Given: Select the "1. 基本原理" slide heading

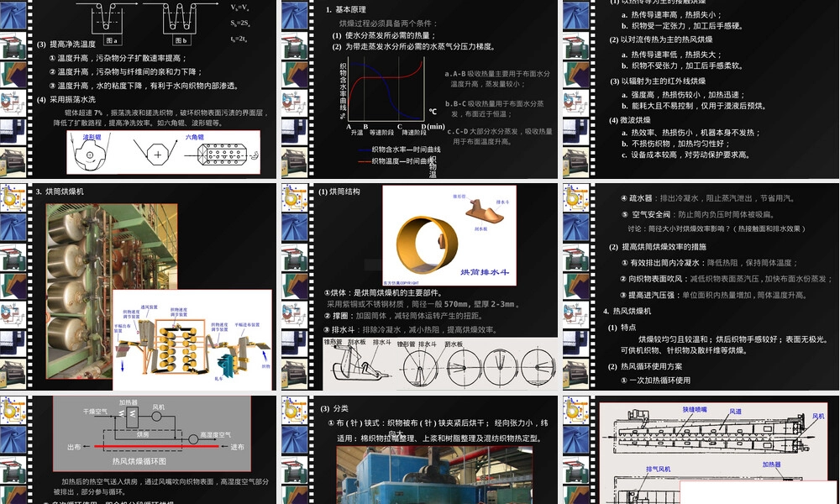Looking at the screenshot, I should click(346, 9).
